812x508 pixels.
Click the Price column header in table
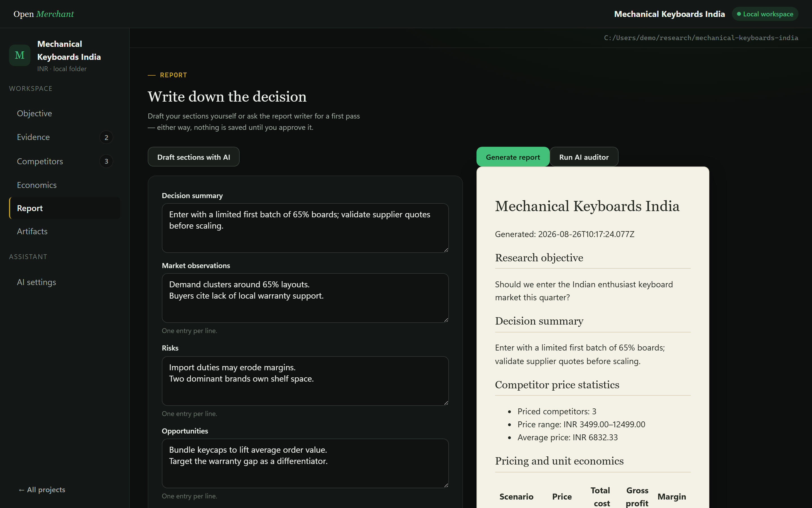562,497
